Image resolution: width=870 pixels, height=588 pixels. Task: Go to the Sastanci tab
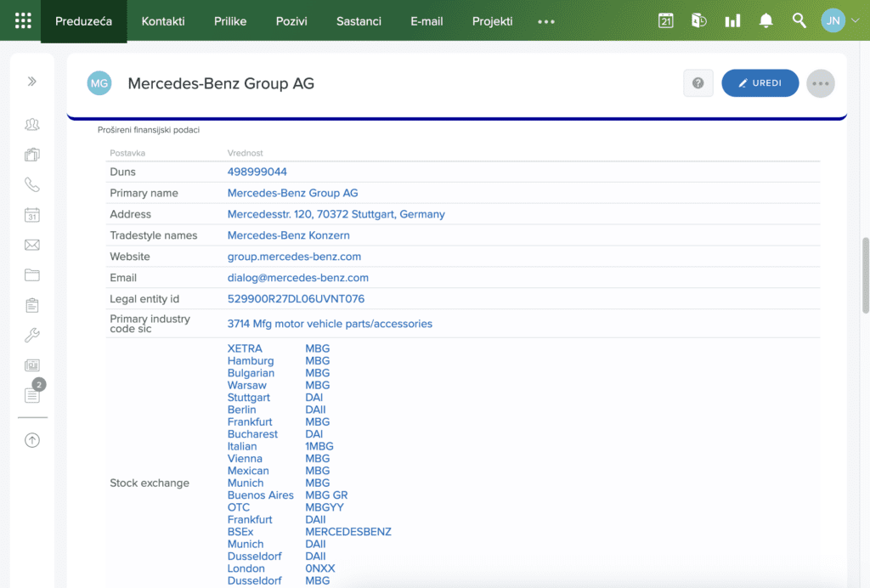click(x=359, y=21)
